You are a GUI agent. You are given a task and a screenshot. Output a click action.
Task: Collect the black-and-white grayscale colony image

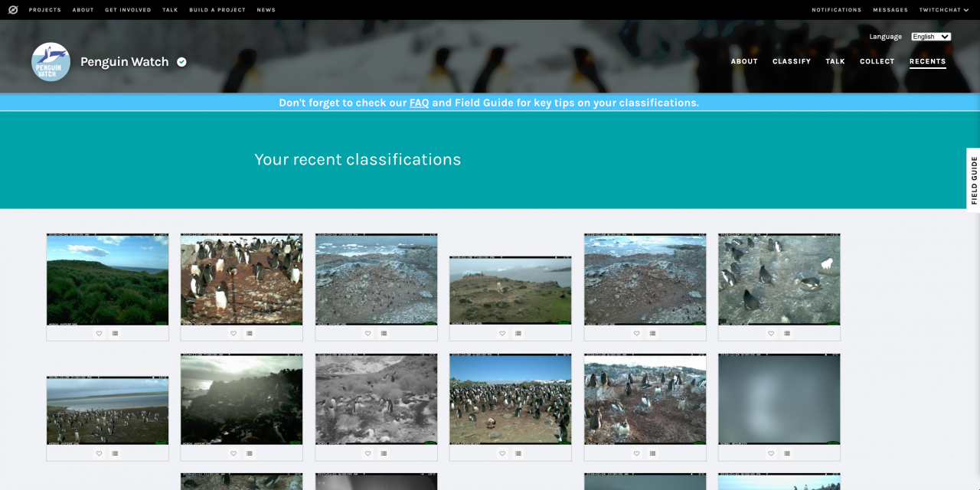[x=384, y=453]
